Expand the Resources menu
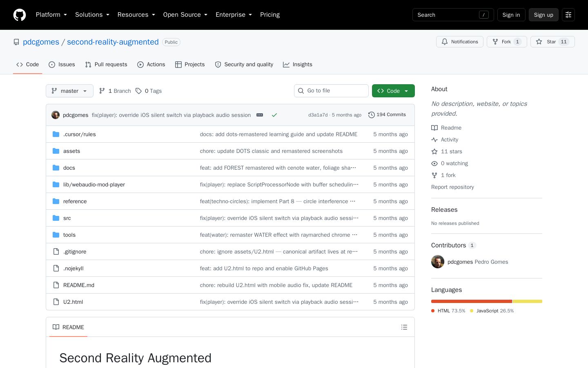Viewport: 588px width, 368px height. point(136,15)
